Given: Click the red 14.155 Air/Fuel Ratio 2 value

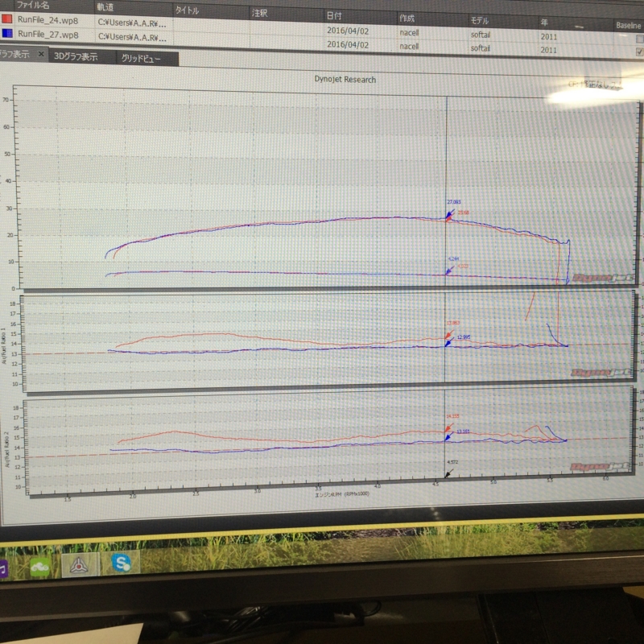Looking at the screenshot, I should 452,416.
